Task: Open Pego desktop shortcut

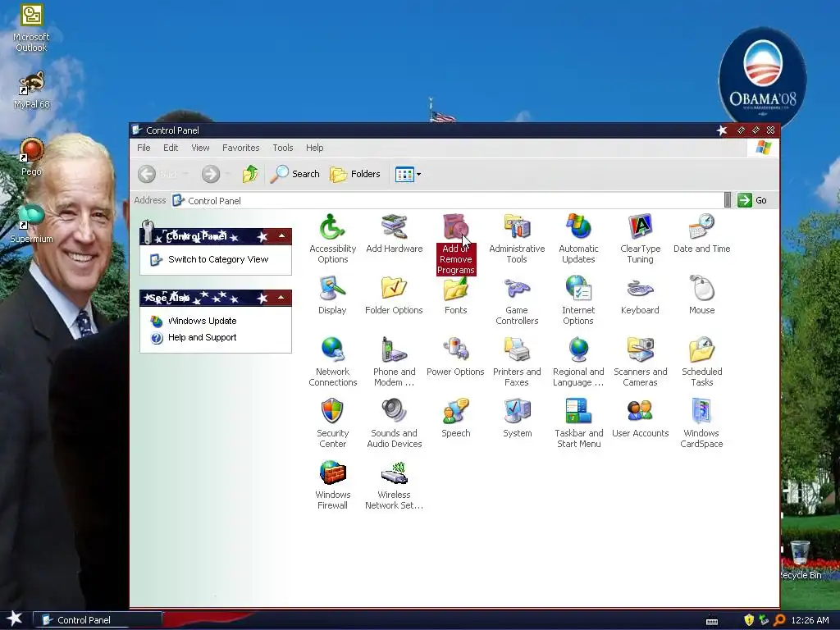Action: pyautogui.click(x=31, y=157)
